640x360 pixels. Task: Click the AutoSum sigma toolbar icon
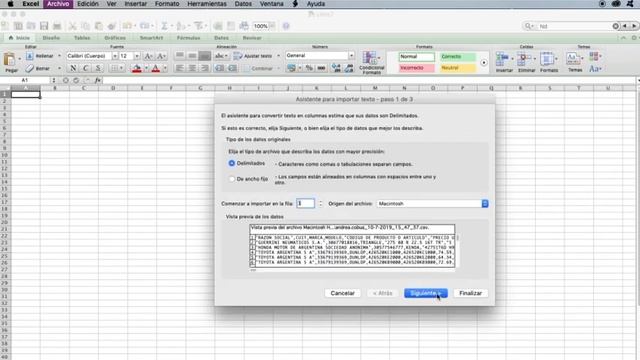(164, 26)
